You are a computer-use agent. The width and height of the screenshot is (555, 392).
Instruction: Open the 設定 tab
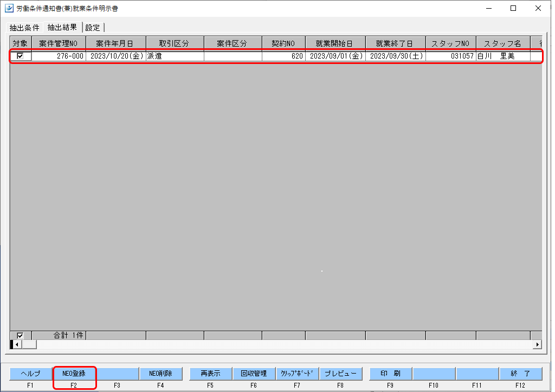click(x=93, y=28)
